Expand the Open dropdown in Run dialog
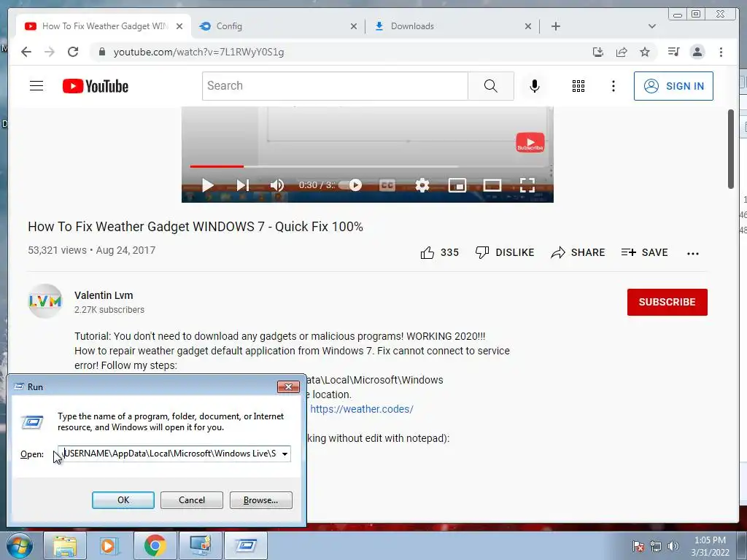 [x=285, y=454]
